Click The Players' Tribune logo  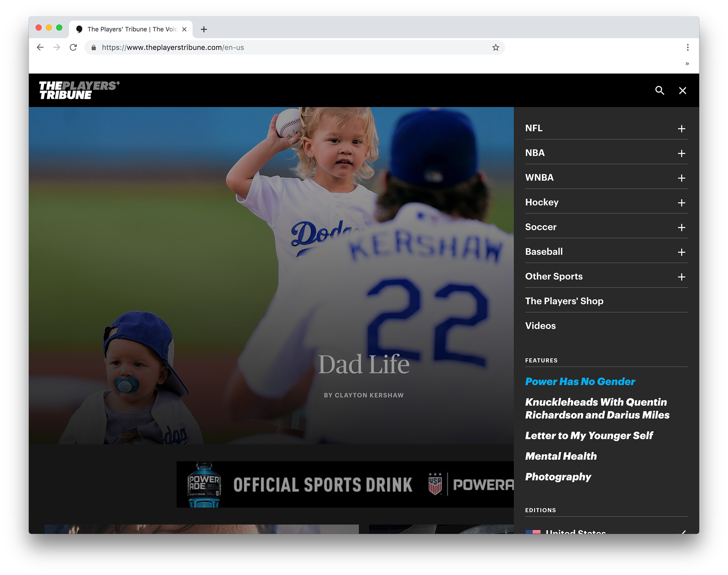coord(79,90)
